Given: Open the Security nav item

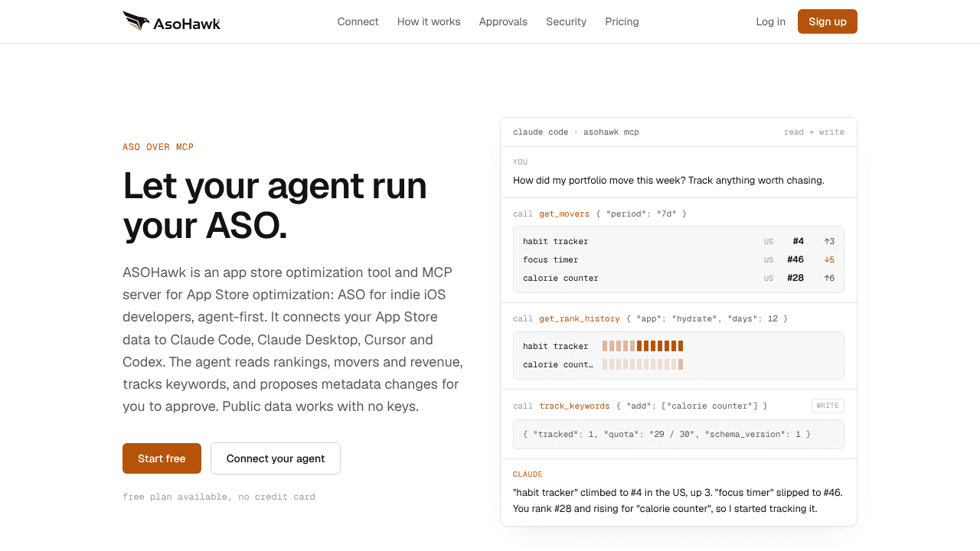Looking at the screenshot, I should 566,21.
